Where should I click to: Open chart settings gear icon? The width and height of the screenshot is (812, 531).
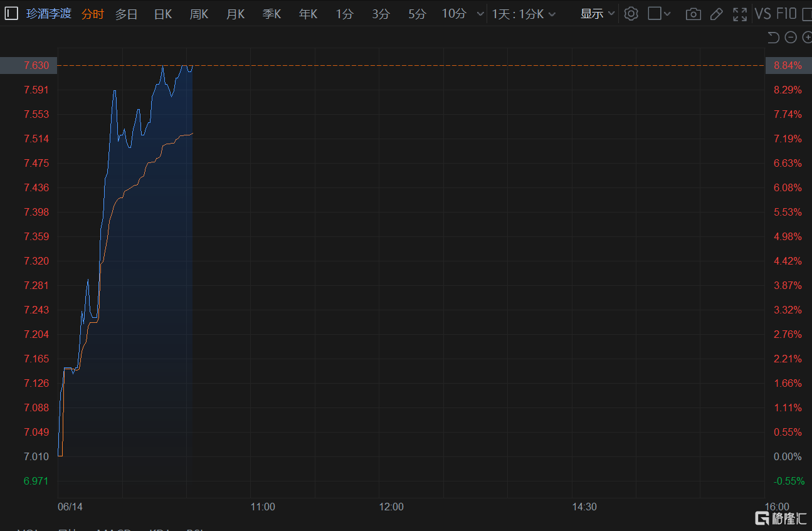[631, 14]
